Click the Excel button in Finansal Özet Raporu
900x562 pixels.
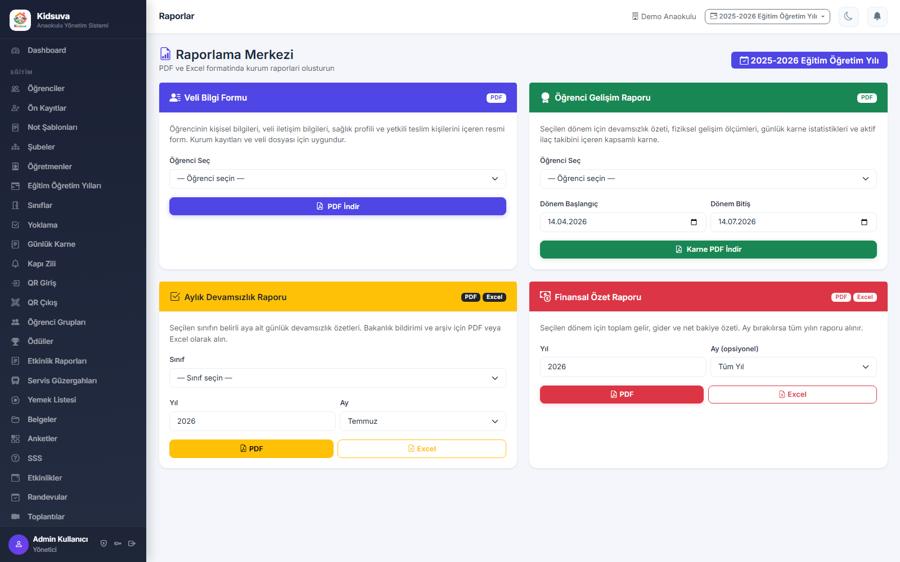pyautogui.click(x=792, y=394)
